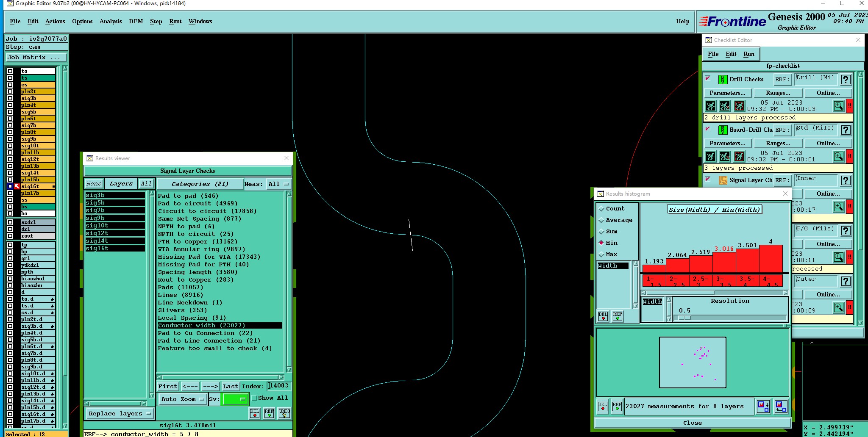The height and width of the screenshot is (437, 868).
Task: Click the Board-Drill Checks green drill icon
Action: point(723,130)
